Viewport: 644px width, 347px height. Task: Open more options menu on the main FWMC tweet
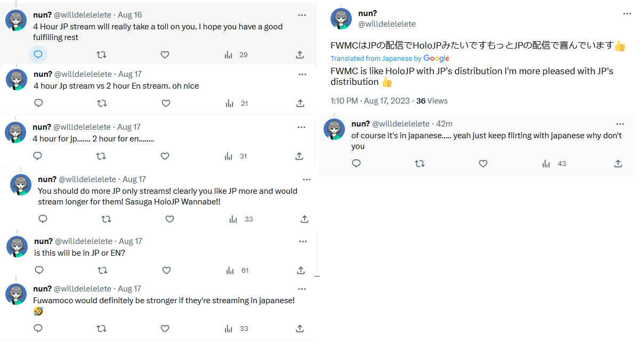point(627,13)
